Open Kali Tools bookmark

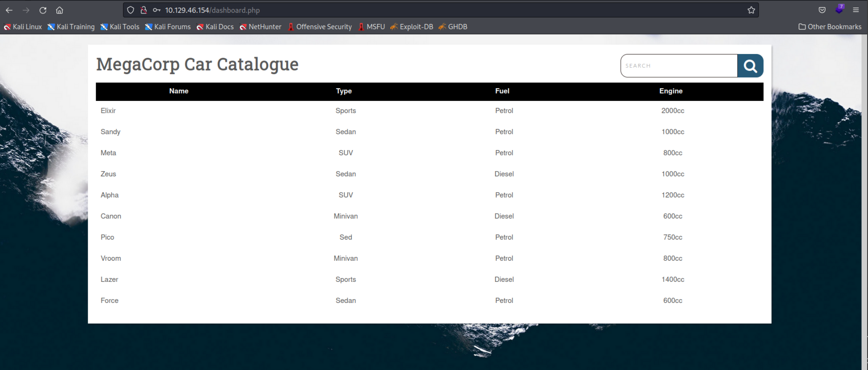(120, 27)
